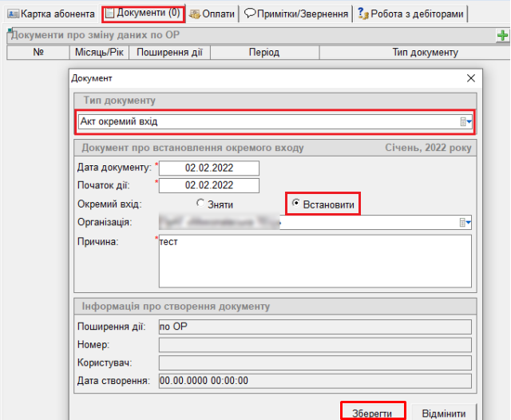Click the Початок дії date field
The width and height of the screenshot is (511, 420).
click(x=209, y=185)
